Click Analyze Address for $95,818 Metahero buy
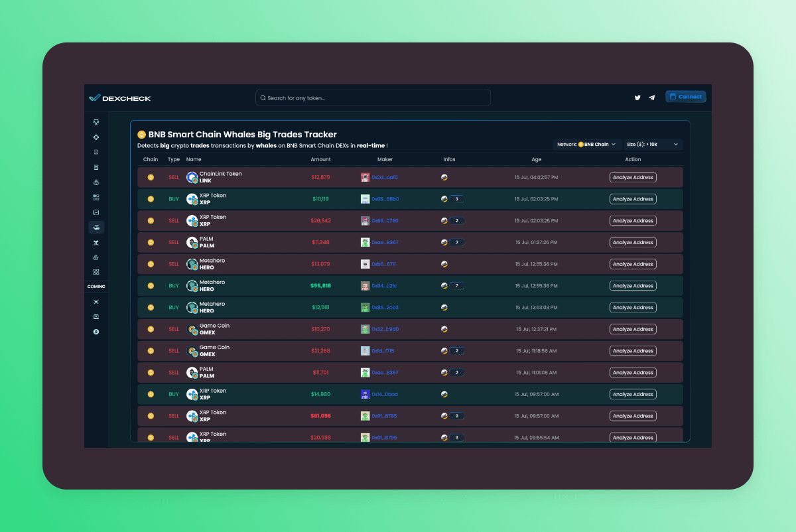This screenshot has height=532, width=796. 633,286
